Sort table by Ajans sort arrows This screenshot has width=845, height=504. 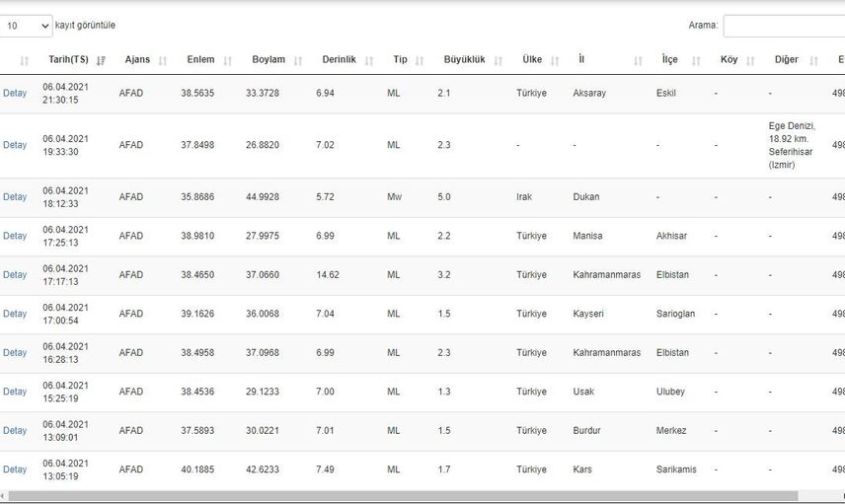[x=163, y=60]
